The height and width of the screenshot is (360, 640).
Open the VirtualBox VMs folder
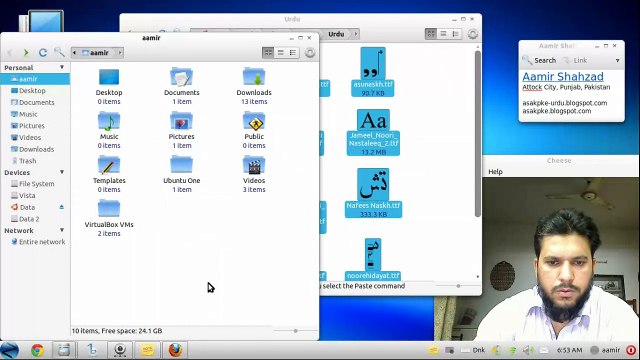coord(109,209)
